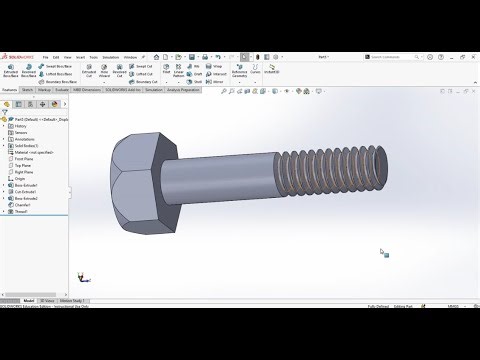
Task: Open the Hole Wizard tool
Action: point(104,71)
